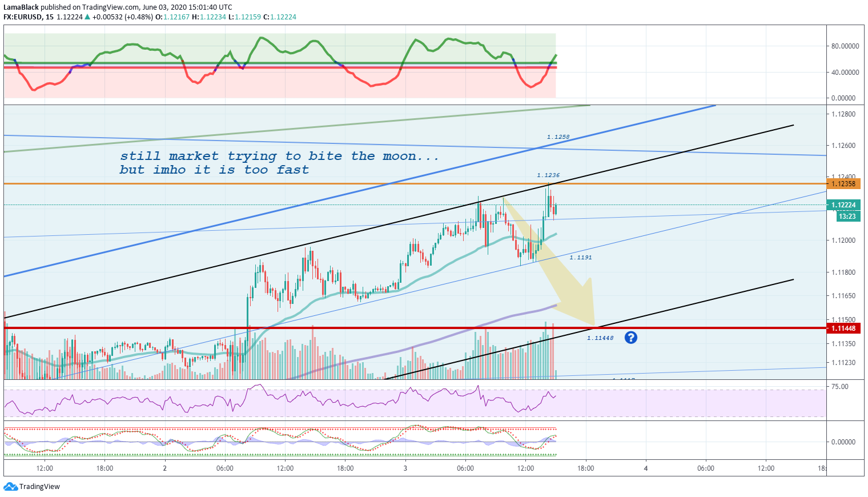Screen dimensions: 868x497
Task: Click 1.12800 on the price axis
Action: click(843, 114)
